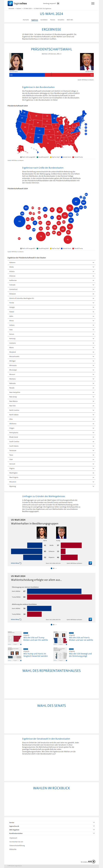The image size is (103, 868).
Task: Click the tagesschau logo in the header
Action: 15,3
